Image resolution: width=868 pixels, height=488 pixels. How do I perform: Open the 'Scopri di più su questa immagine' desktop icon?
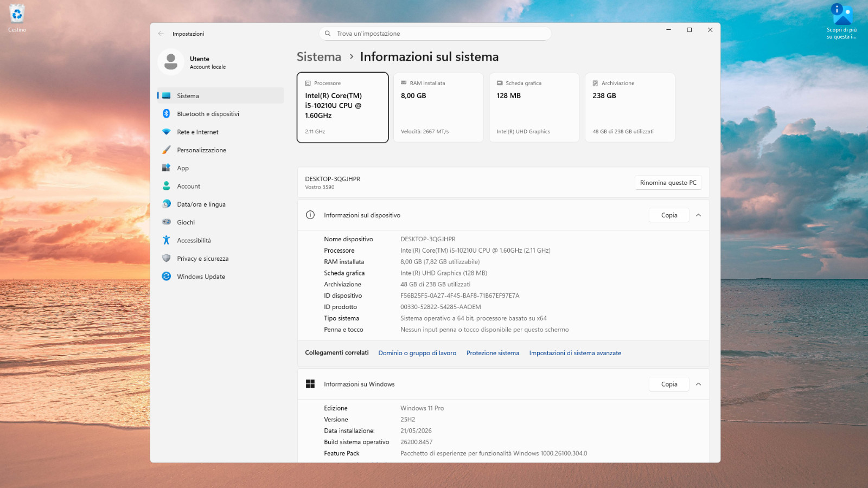[841, 22]
